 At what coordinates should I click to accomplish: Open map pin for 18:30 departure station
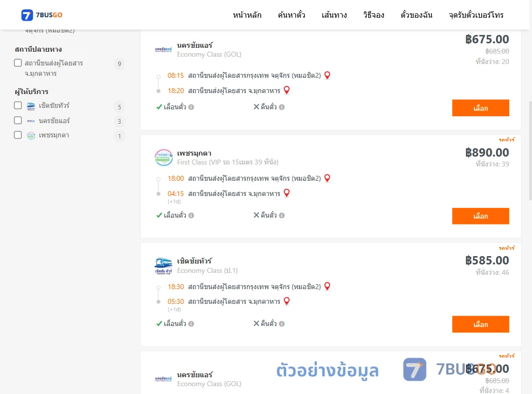(327, 287)
